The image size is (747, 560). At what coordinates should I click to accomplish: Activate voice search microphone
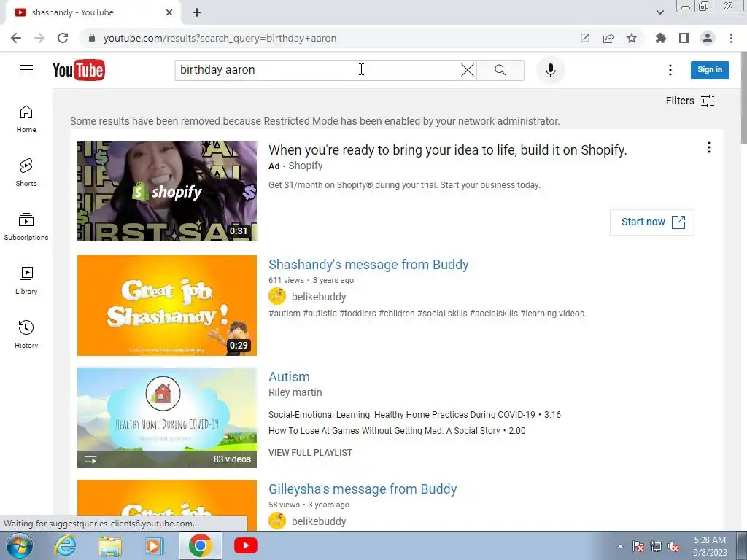coord(550,70)
